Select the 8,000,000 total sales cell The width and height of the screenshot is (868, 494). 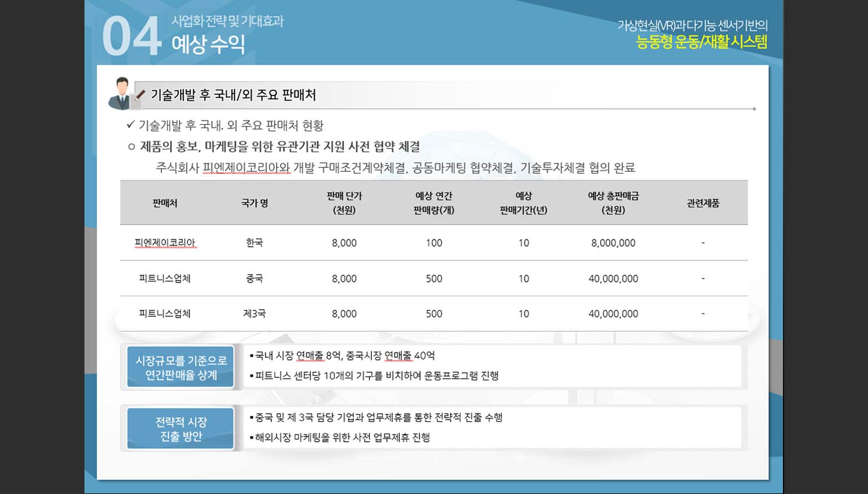pos(613,243)
